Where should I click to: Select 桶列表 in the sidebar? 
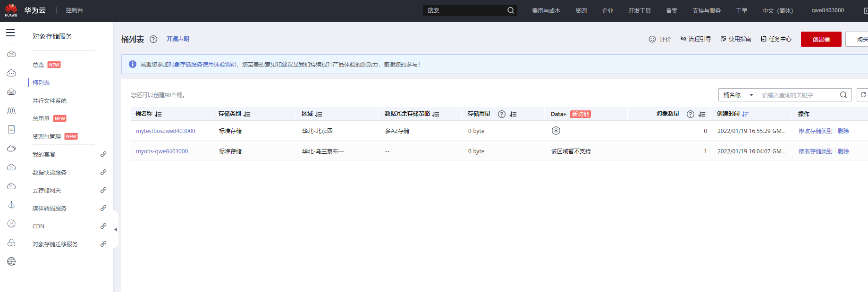coord(41,83)
